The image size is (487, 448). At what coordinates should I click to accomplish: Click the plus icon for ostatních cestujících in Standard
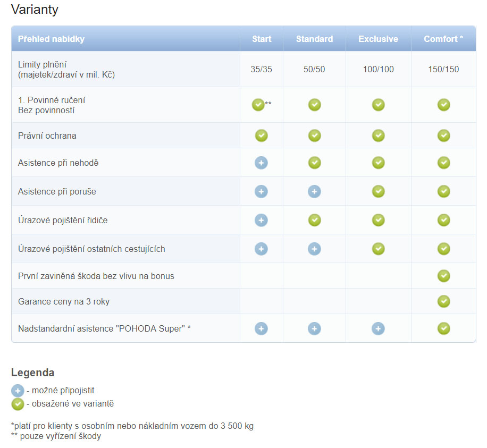tap(314, 249)
